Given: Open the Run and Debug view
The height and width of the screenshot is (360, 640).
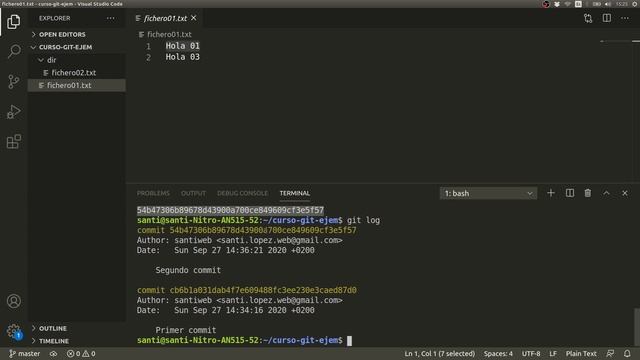Looking at the screenshot, I should [13, 112].
